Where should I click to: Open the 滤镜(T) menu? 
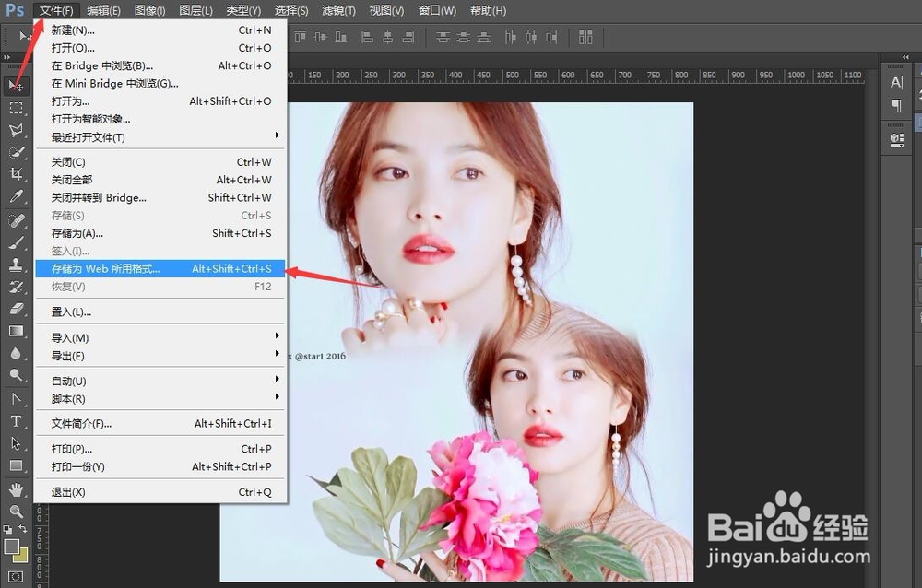click(x=338, y=10)
